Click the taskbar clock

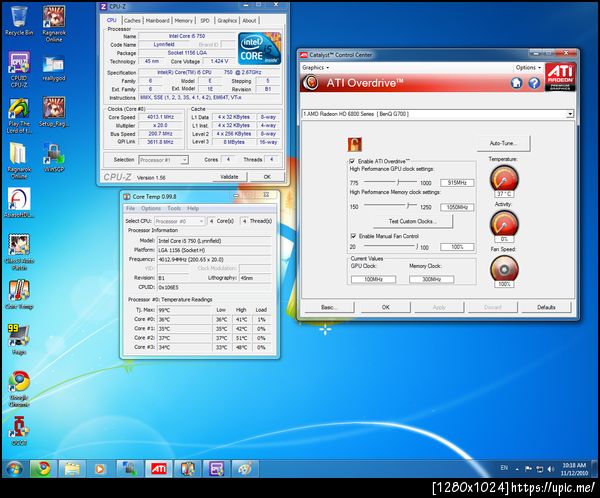point(574,469)
